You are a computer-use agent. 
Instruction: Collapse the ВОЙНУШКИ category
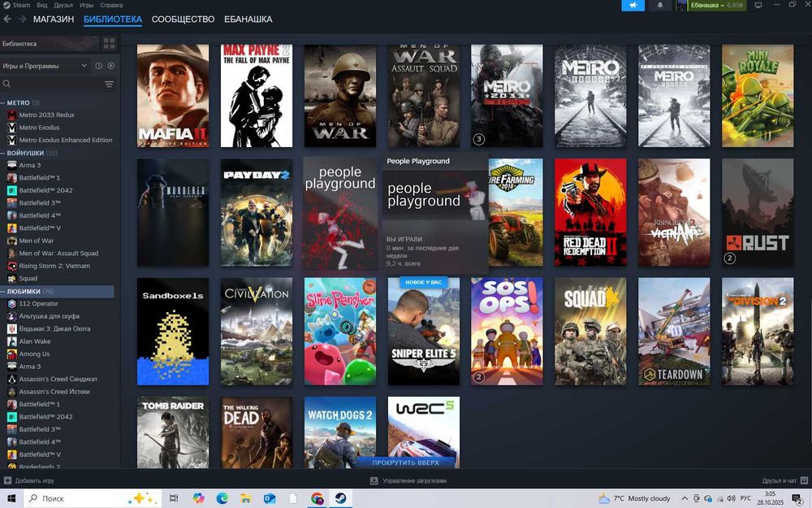(x=3, y=153)
